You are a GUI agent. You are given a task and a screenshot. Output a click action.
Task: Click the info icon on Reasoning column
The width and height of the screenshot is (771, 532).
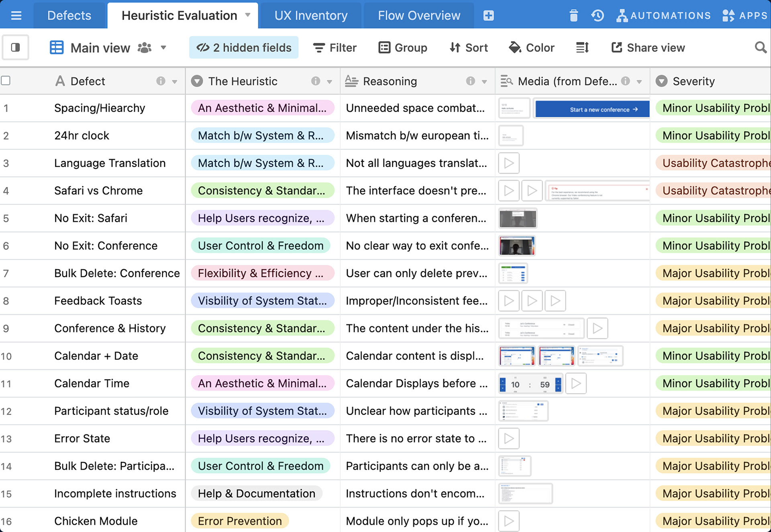tap(470, 81)
